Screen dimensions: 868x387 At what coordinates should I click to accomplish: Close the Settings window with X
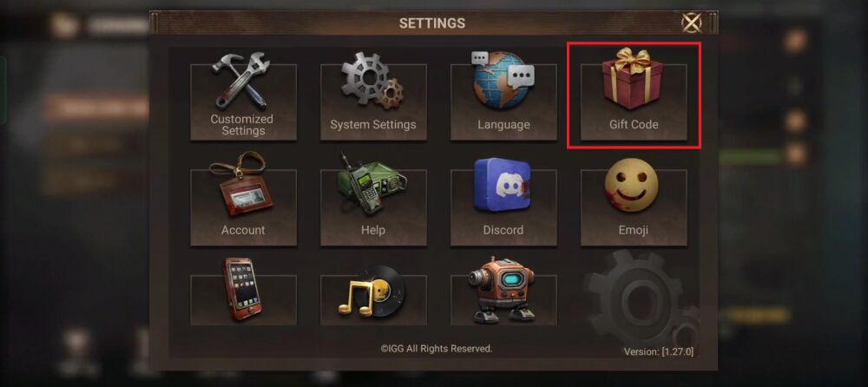(691, 23)
